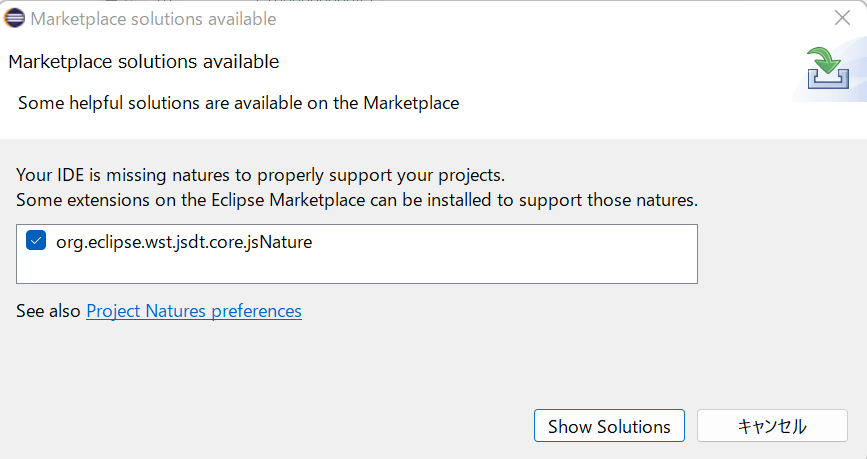This screenshot has width=867, height=459.
Task: Select the org.eclipse.wst.jsdt.core.jsNature label text
Action: click(x=183, y=241)
